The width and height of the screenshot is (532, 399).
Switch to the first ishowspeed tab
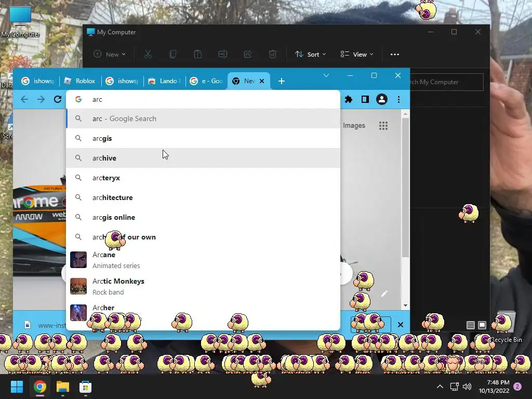pyautogui.click(x=37, y=81)
